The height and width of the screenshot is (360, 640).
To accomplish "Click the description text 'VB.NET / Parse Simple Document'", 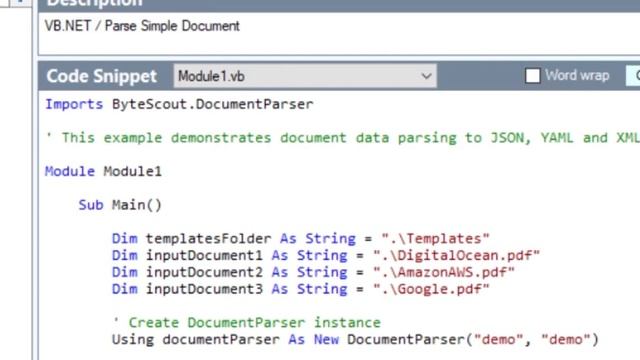I will 142,26.
